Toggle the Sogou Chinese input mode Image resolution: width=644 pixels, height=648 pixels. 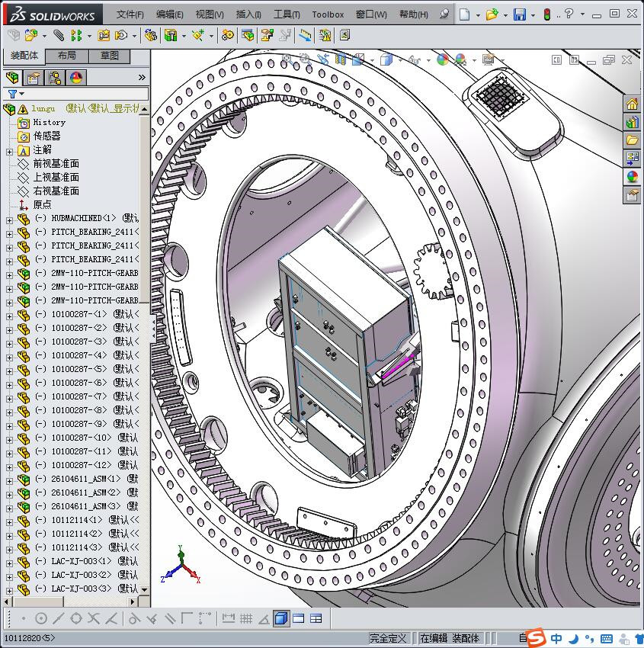[x=557, y=638]
